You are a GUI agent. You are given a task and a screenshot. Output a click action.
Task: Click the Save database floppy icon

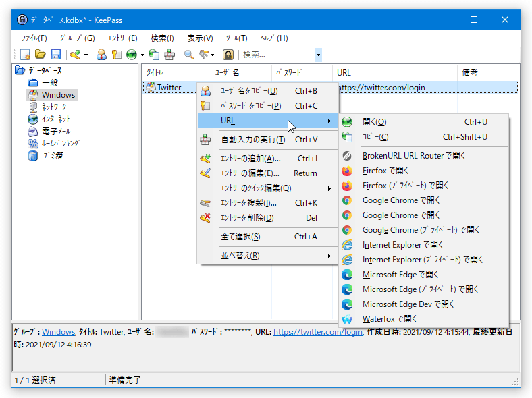tap(56, 55)
